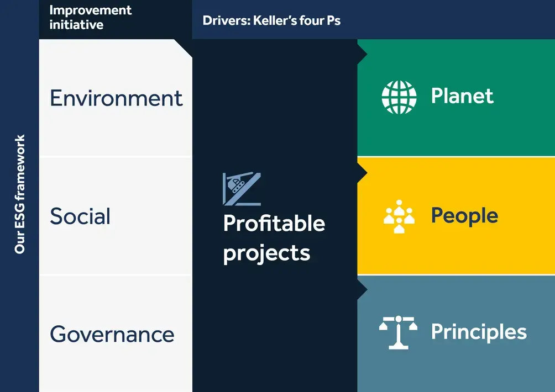Select the Social cell

(116, 216)
